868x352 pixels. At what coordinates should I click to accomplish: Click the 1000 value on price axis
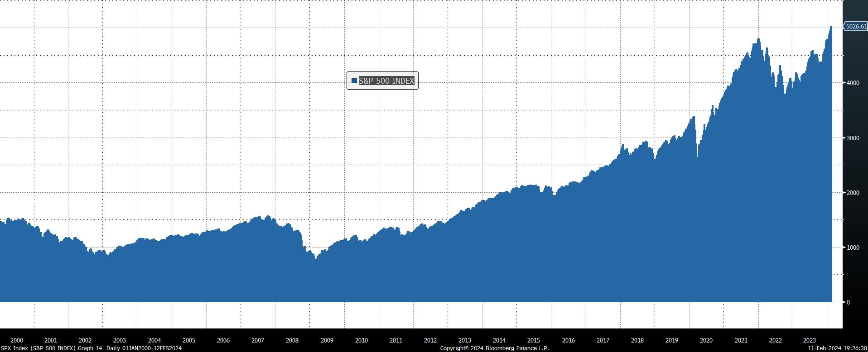[853, 247]
